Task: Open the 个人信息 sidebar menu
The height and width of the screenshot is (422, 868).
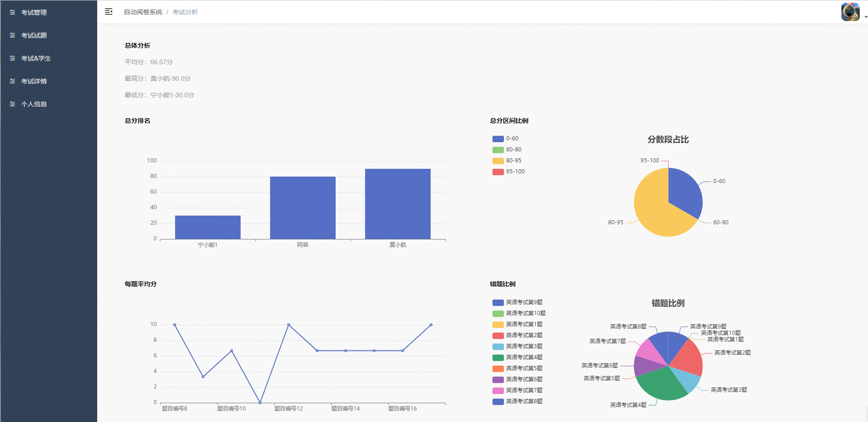Action: [34, 104]
